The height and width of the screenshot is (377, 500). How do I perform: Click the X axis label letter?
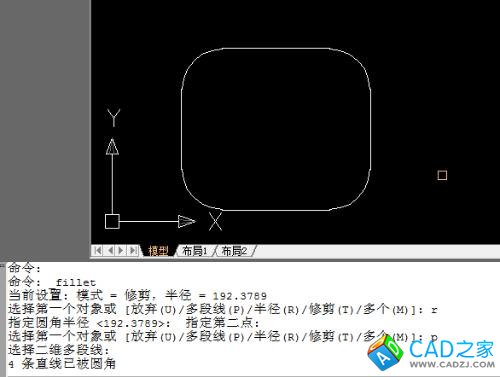click(215, 221)
